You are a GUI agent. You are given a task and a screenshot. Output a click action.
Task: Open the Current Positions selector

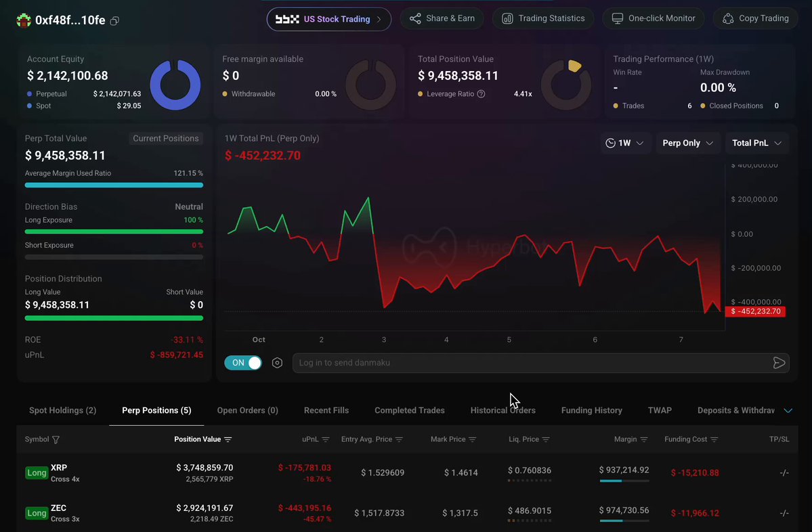166,139
